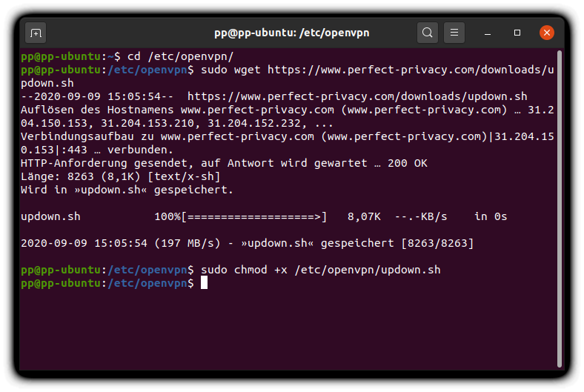Click the search magnifier icon
Image resolution: width=584 pixels, height=392 pixels.
[x=427, y=33]
